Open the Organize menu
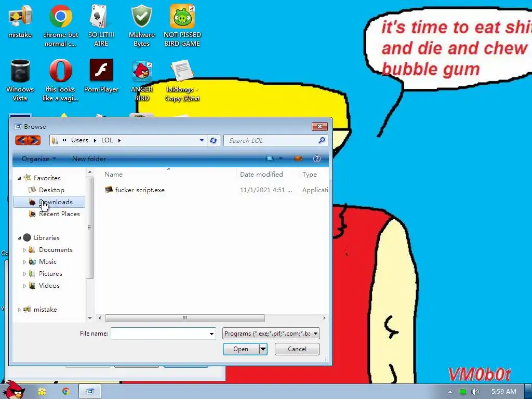This screenshot has width=532, height=399. coord(38,158)
